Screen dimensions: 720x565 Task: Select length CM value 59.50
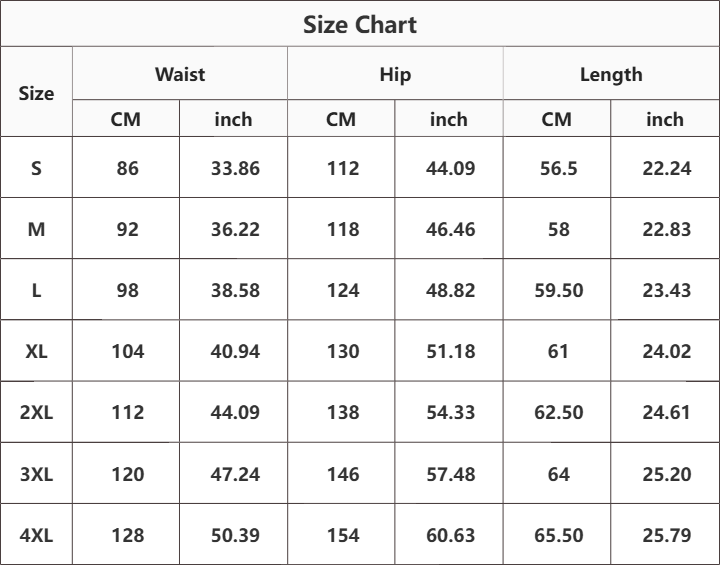pyautogui.click(x=559, y=290)
